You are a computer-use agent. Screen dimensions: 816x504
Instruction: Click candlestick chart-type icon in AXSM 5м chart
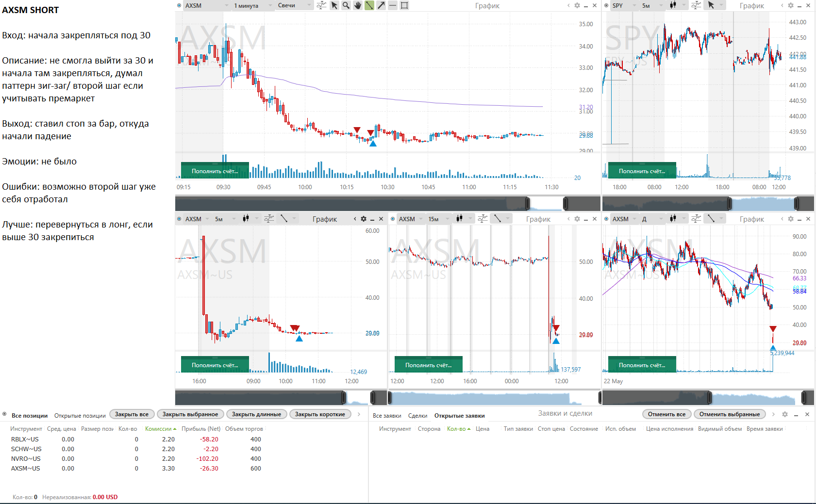(246, 219)
